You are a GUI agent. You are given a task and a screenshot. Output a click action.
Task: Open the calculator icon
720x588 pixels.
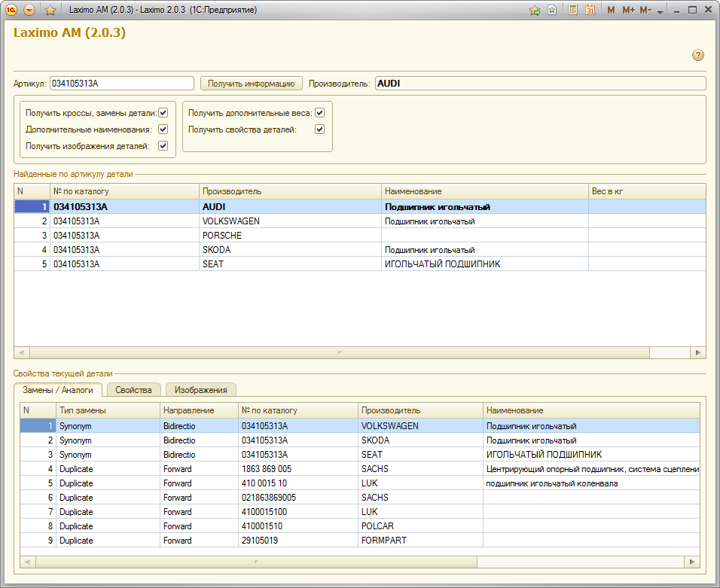(572, 10)
